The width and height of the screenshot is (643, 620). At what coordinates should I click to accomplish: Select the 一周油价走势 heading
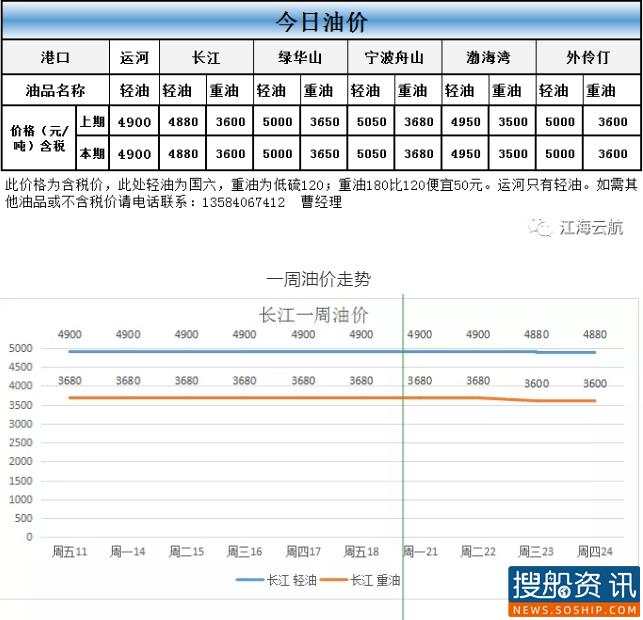(x=318, y=279)
